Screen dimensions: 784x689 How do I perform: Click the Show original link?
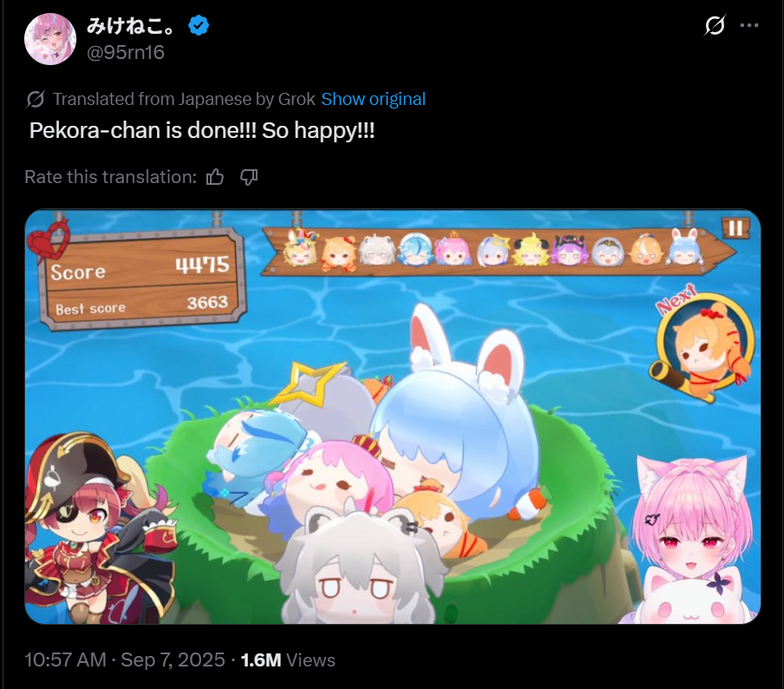373,99
